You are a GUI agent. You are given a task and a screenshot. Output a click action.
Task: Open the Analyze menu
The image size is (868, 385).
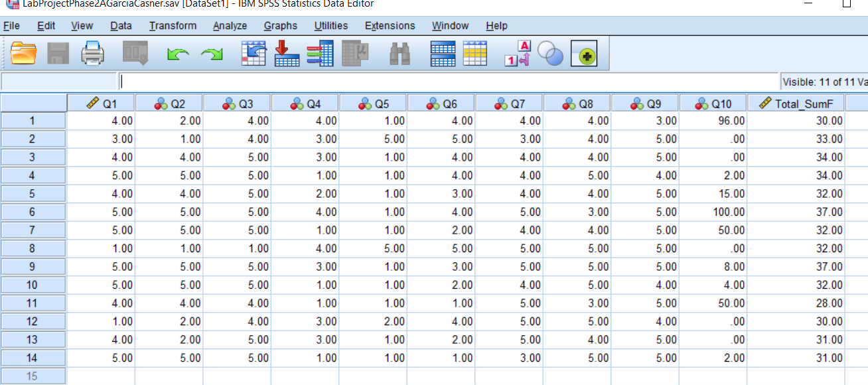tap(230, 26)
